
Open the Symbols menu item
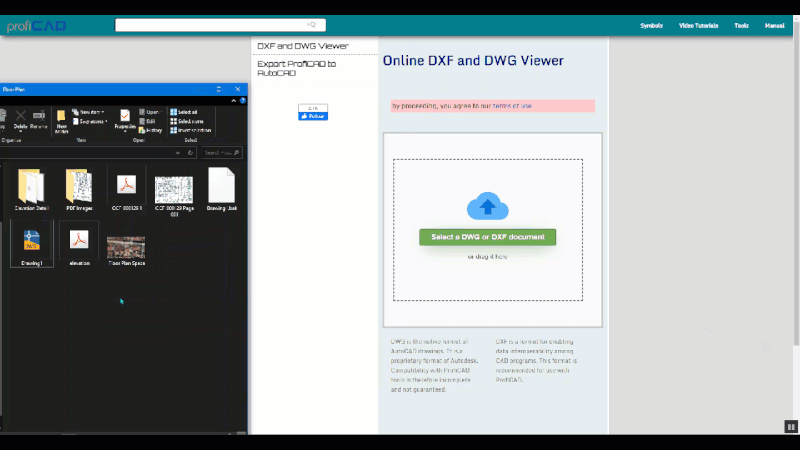pyautogui.click(x=653, y=25)
